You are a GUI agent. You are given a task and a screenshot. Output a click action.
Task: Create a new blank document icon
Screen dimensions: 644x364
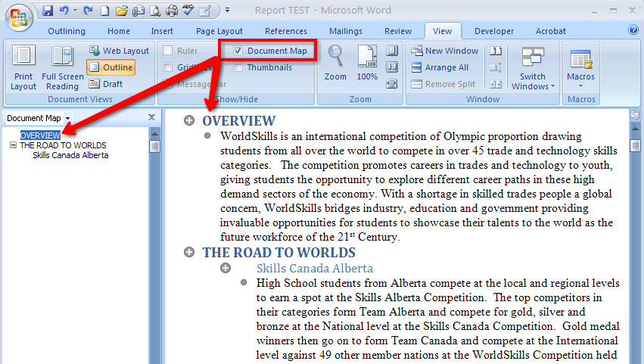tap(104, 11)
